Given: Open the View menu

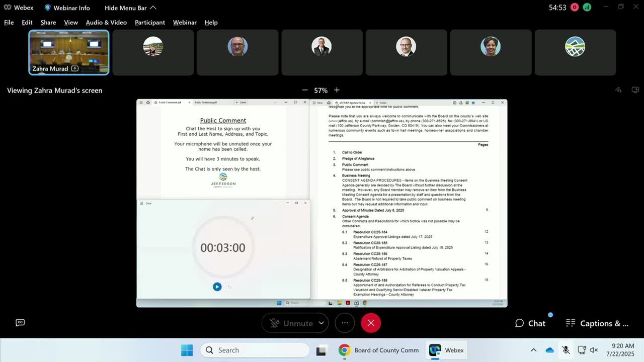Looking at the screenshot, I should pos(71,22).
